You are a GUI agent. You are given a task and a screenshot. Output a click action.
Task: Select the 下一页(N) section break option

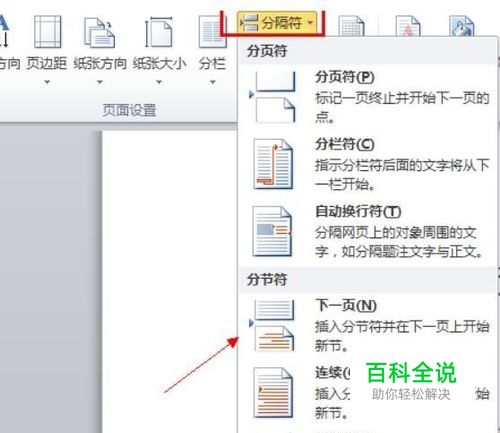tap(367, 326)
